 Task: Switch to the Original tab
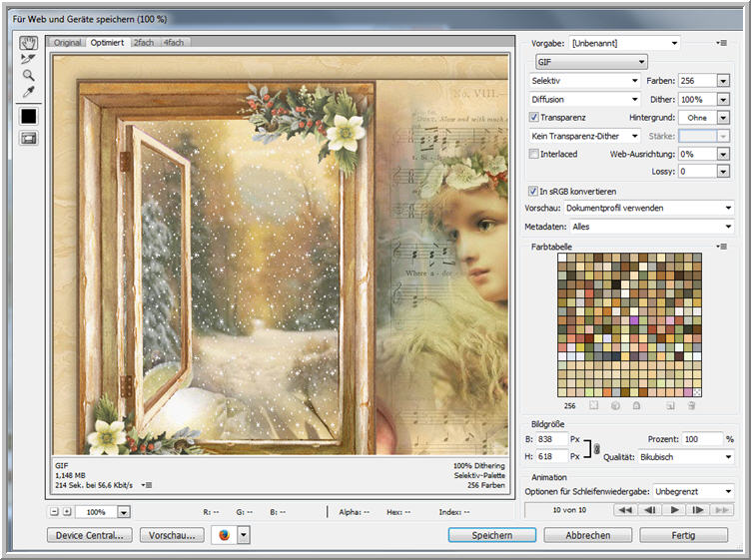pyautogui.click(x=67, y=43)
